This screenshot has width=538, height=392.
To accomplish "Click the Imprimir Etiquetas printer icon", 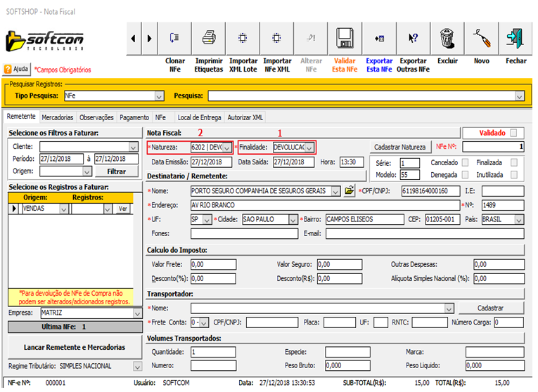I will tap(208, 37).
